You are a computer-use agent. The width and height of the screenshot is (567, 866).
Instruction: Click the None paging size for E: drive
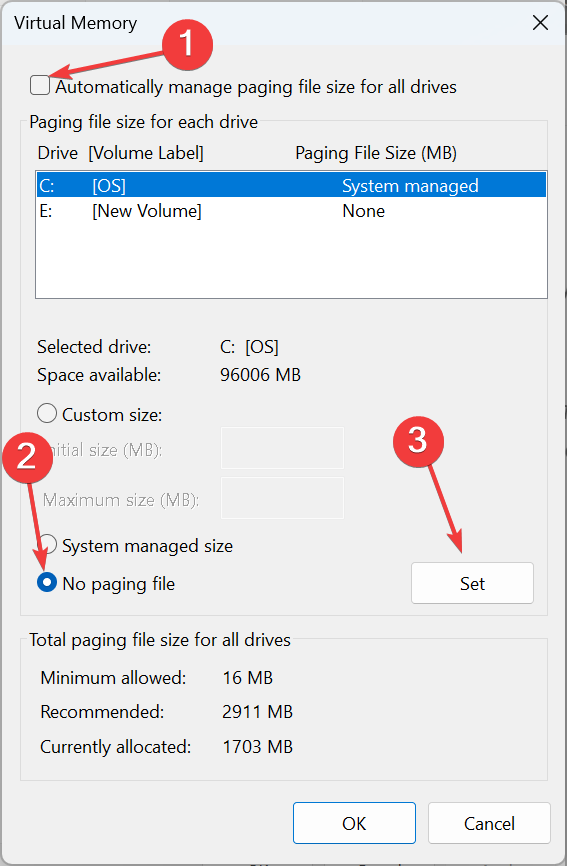(x=363, y=211)
